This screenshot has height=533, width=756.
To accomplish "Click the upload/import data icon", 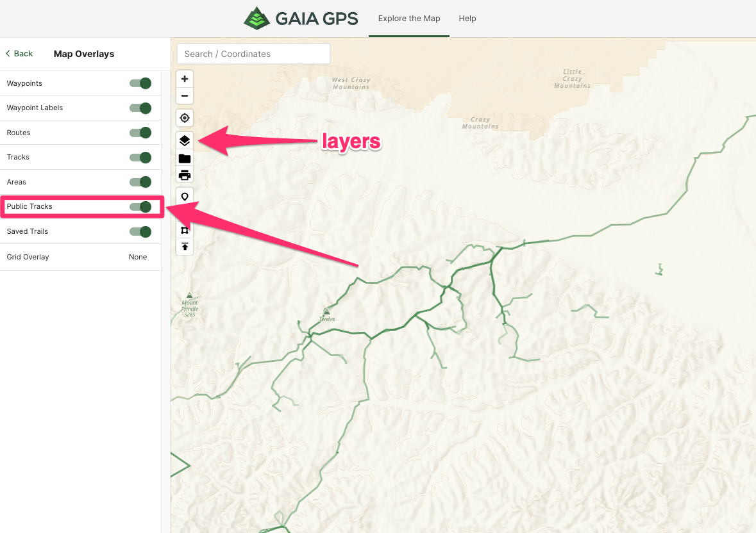I will click(185, 247).
